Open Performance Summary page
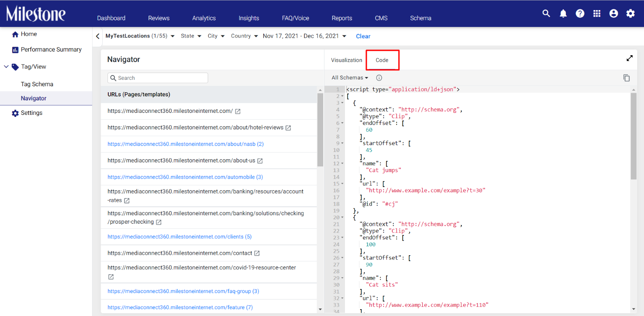This screenshot has height=316, width=644. 51,50
